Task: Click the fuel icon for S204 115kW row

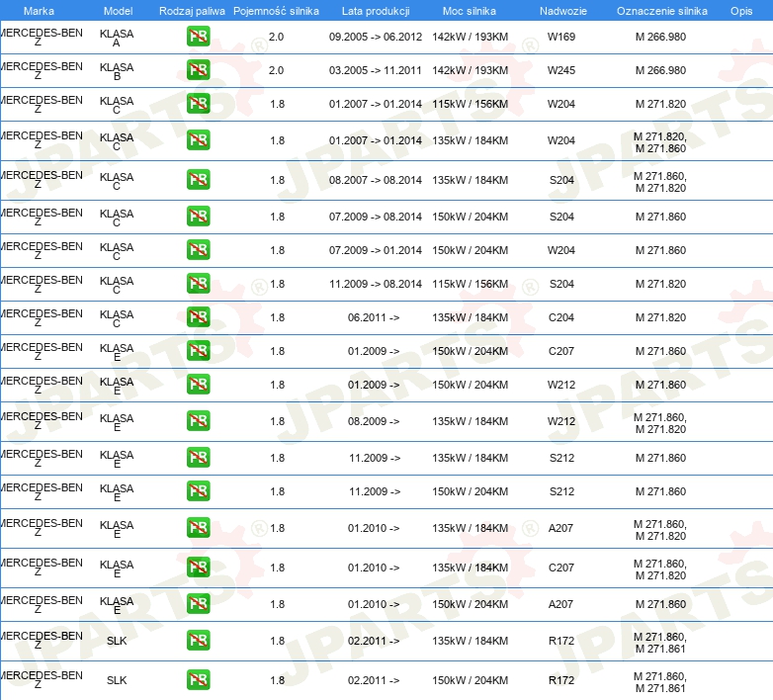Action: point(198,284)
